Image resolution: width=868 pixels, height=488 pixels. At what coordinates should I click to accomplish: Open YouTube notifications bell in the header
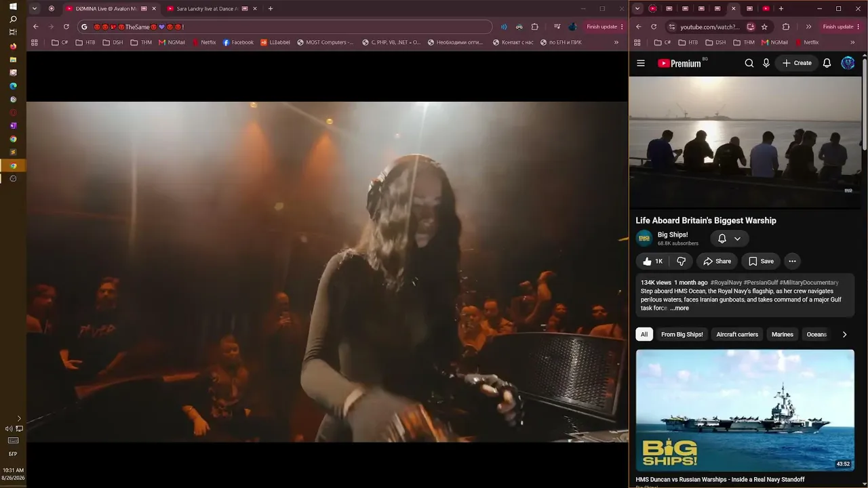(827, 63)
